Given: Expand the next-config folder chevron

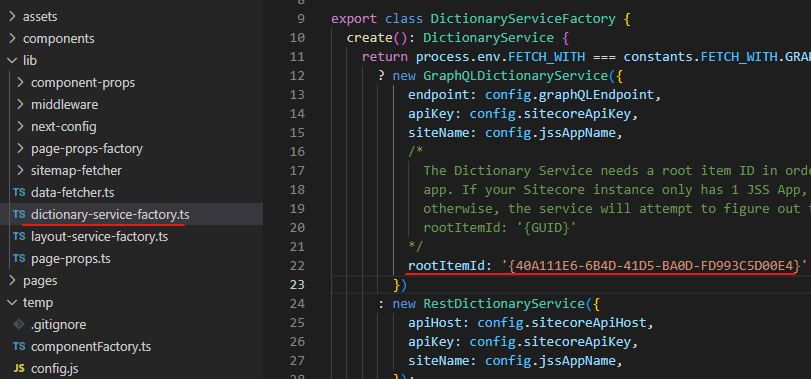Looking at the screenshot, I should pyautogui.click(x=20, y=127).
